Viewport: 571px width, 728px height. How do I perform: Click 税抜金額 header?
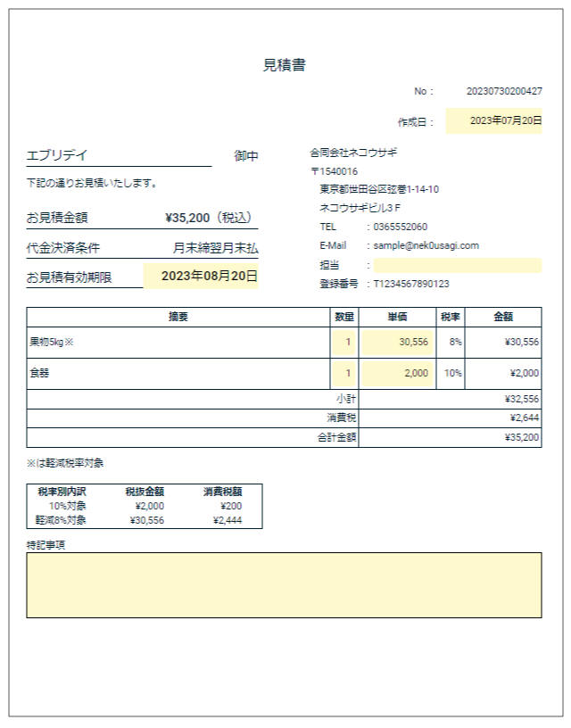tap(145, 492)
